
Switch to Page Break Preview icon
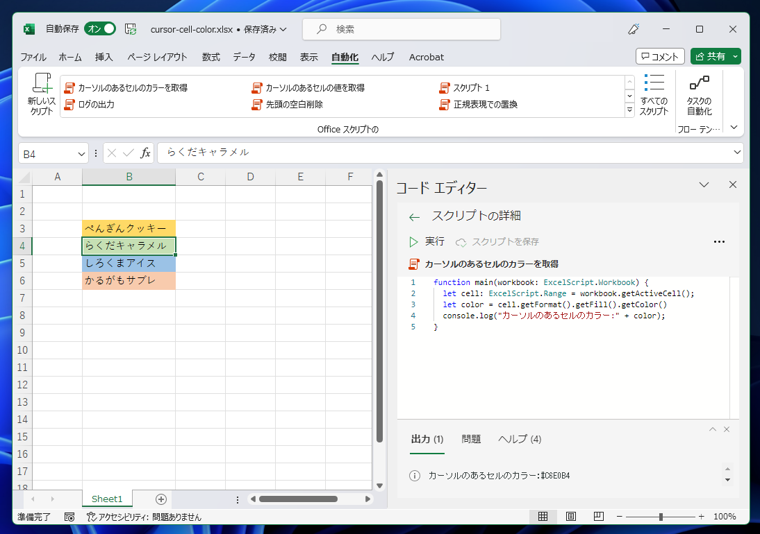click(x=599, y=517)
